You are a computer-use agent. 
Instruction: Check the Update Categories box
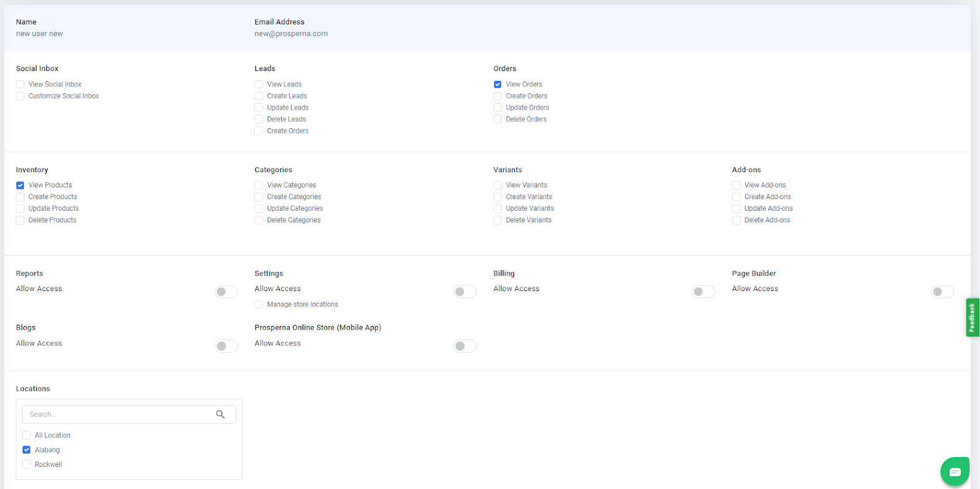(258, 208)
